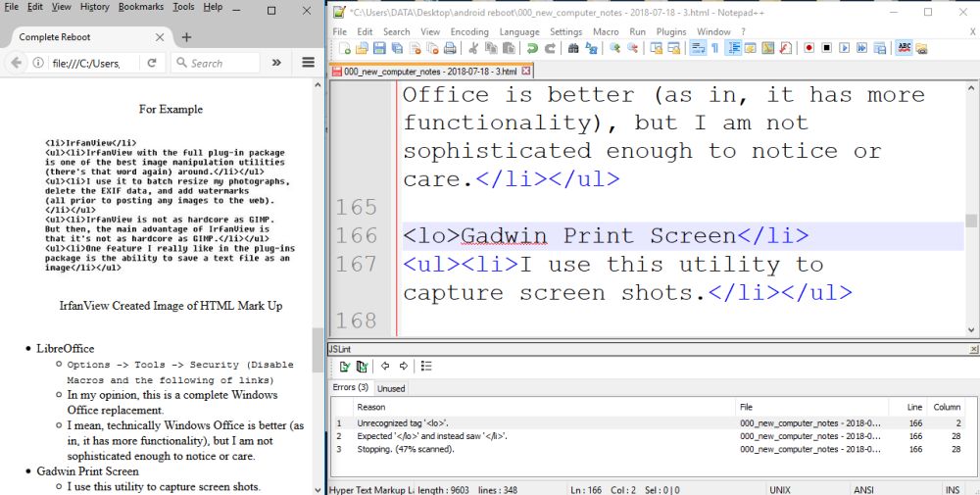
Task: Start macro recording with the red record icon
Action: 809,48
